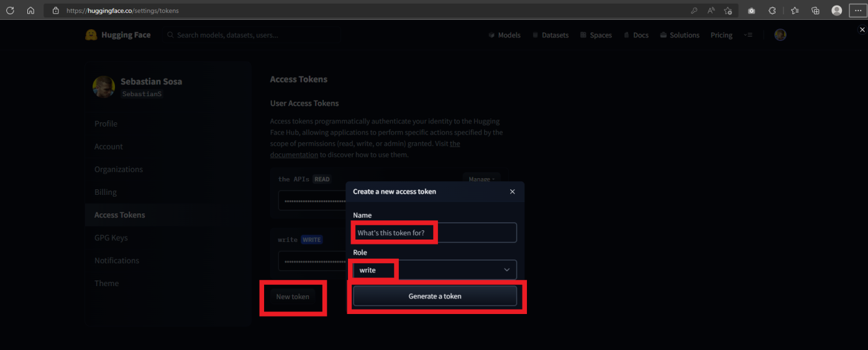Click the New token button

[x=293, y=297]
